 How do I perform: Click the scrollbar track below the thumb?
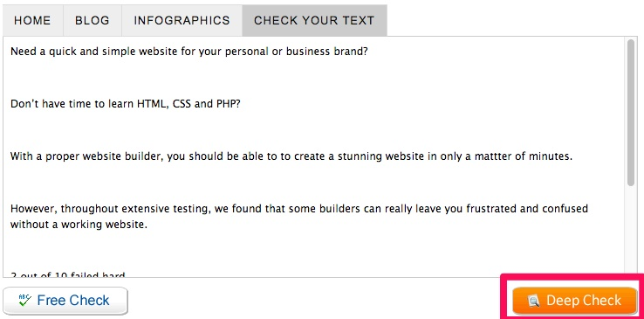[x=631, y=231]
